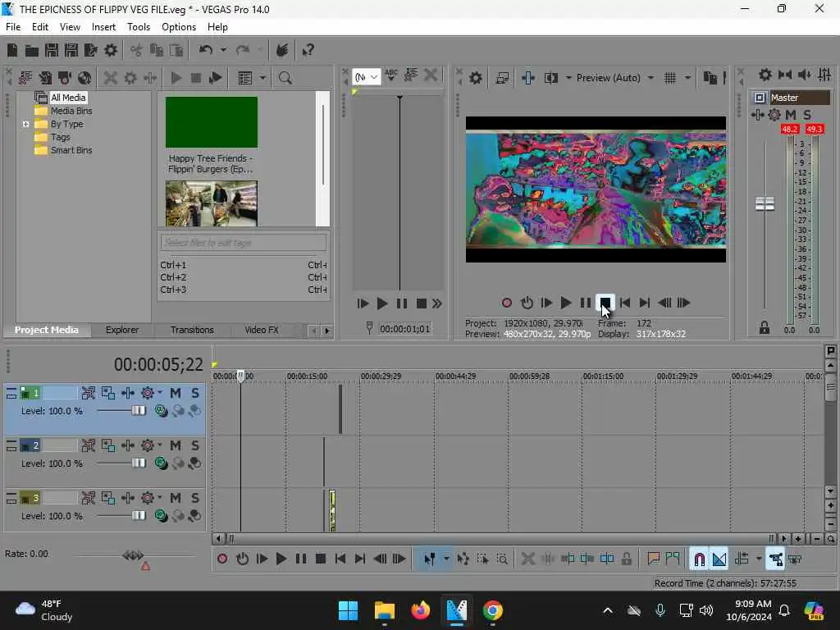The height and width of the screenshot is (630, 840).
Task: Click the playback Rate scrub control
Action: (133, 555)
